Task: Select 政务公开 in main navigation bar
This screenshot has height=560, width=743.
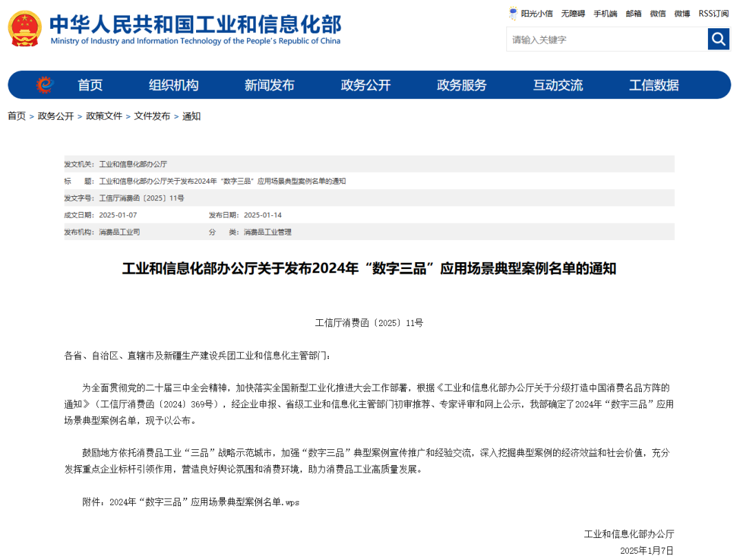Action: (365, 85)
